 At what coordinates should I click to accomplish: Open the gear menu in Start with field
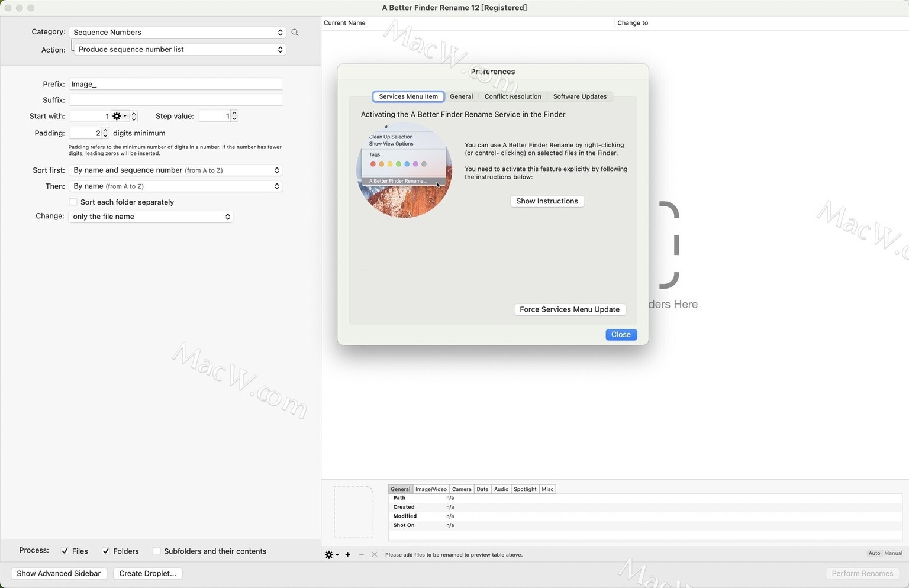120,116
